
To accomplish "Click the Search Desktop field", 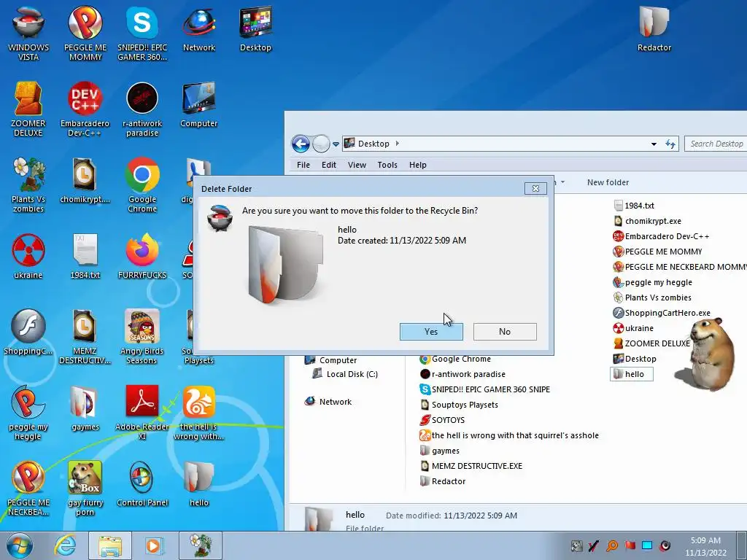I will pos(716,144).
